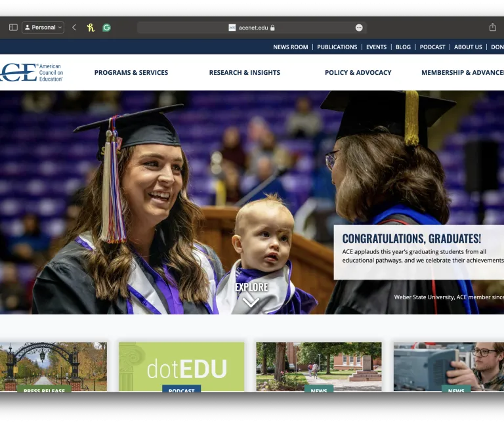Go back with the back arrow
504x424 pixels.
click(x=74, y=28)
